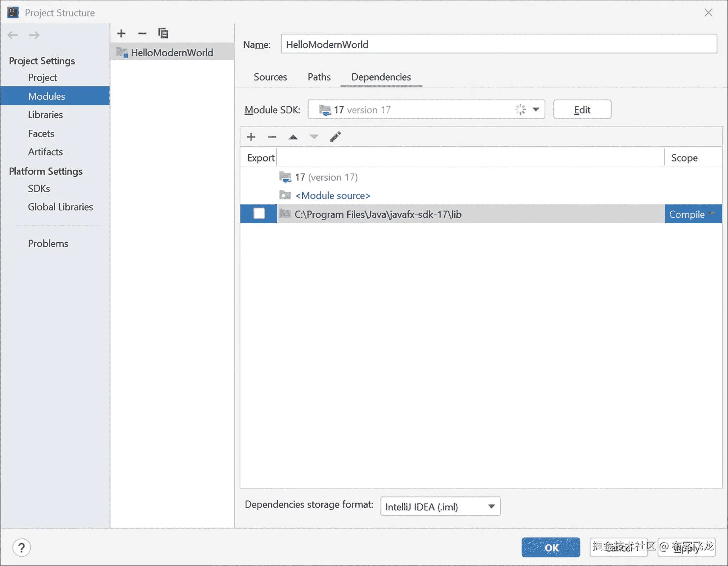Select the <Module source> row
The width and height of the screenshot is (728, 566).
481,196
